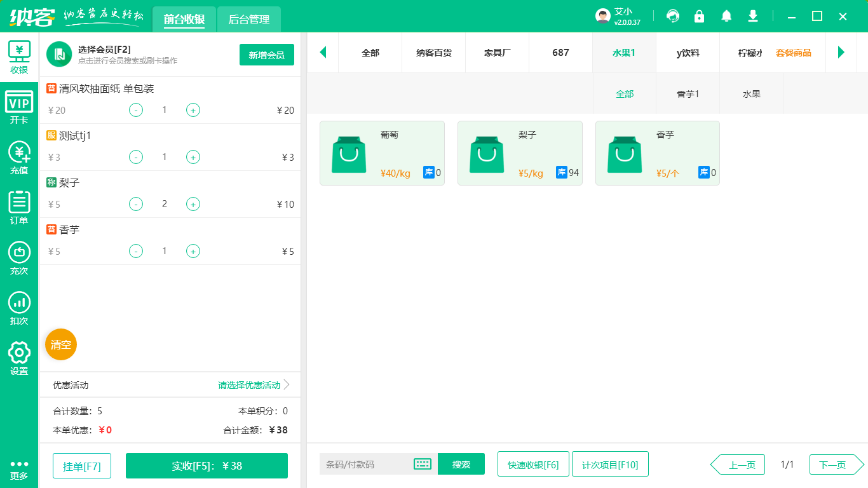Viewport: 868px width, 488px height.
Task: Switch to the 前台收银 tab
Action: click(184, 19)
